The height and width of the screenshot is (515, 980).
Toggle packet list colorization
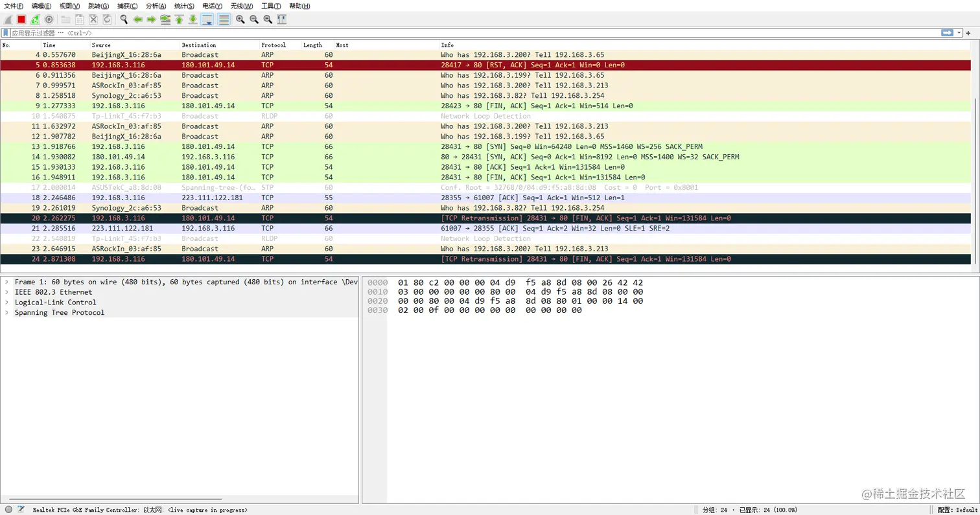click(x=224, y=19)
